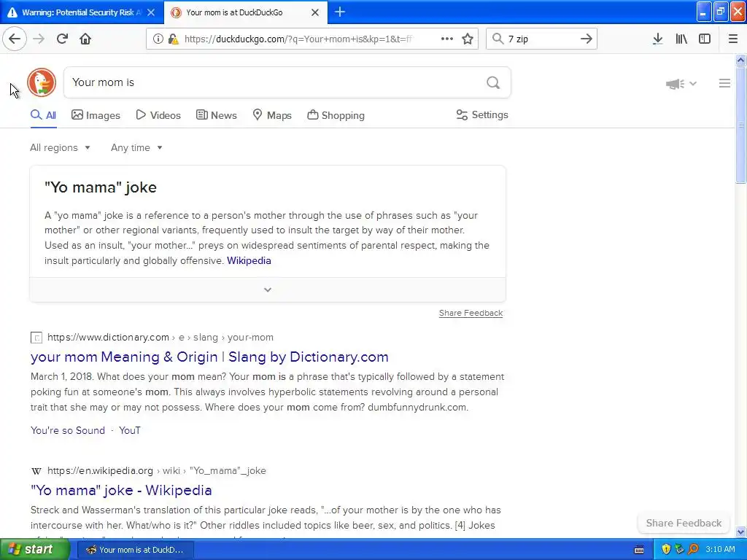Click the magnifier system tray icon
This screenshot has height=560, width=747.
pos(693,550)
